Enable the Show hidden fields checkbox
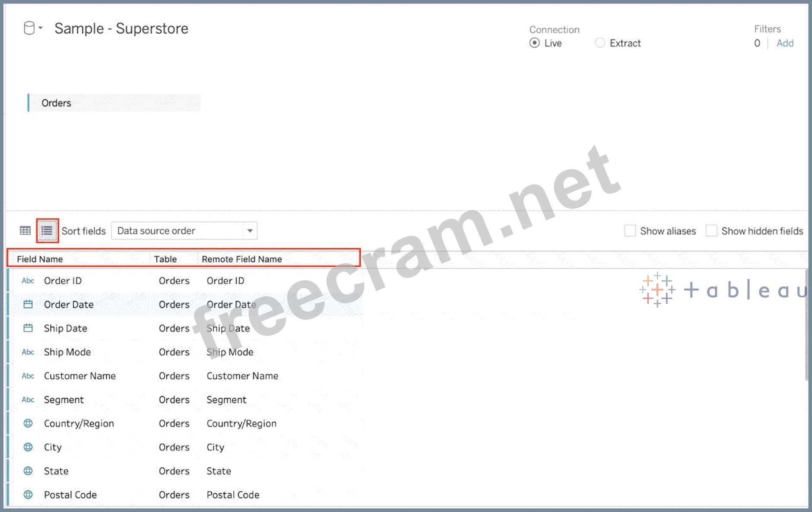 (x=711, y=231)
